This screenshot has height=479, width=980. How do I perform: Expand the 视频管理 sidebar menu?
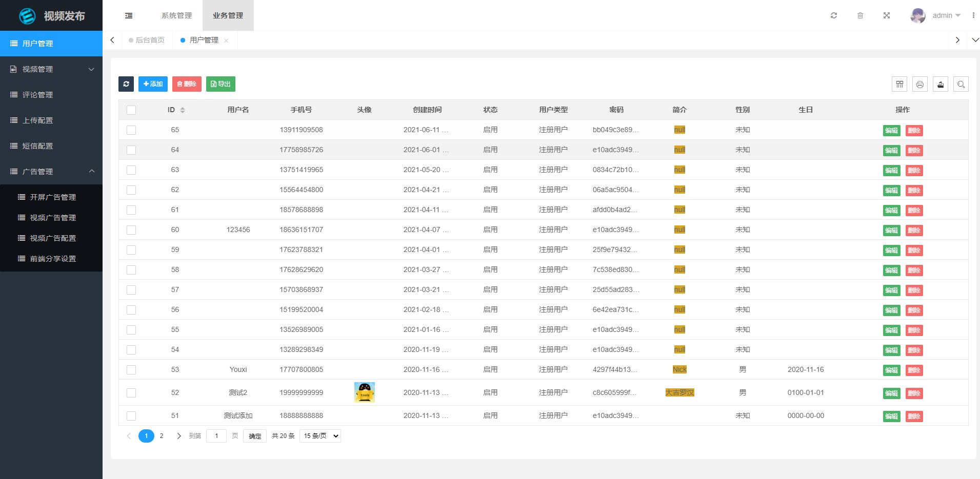(x=51, y=69)
